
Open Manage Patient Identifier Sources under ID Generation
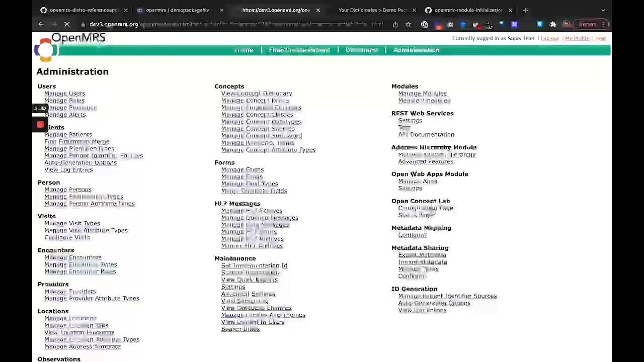[447, 296]
